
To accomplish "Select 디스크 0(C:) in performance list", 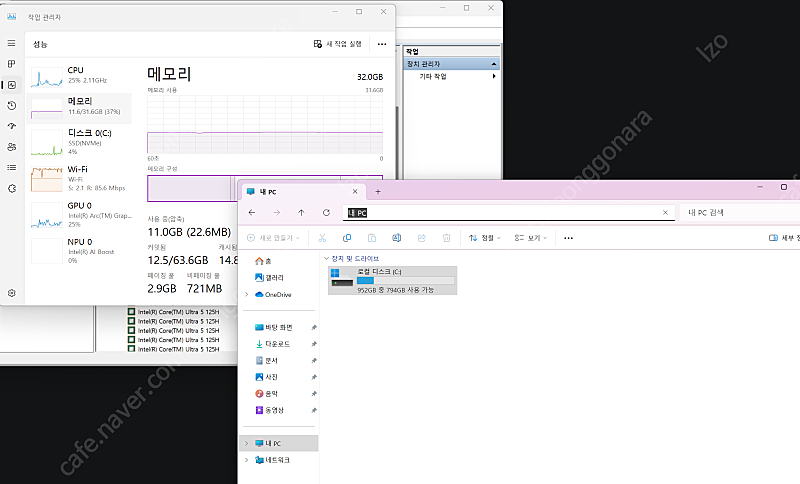I will [x=79, y=141].
